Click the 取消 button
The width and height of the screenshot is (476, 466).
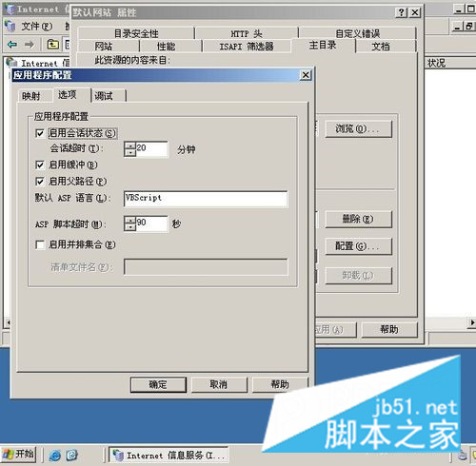point(218,384)
